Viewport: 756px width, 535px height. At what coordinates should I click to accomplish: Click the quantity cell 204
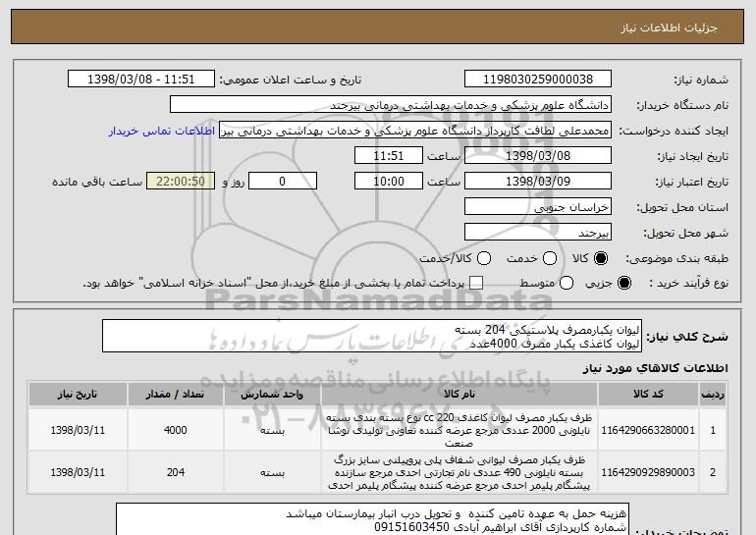click(176, 472)
